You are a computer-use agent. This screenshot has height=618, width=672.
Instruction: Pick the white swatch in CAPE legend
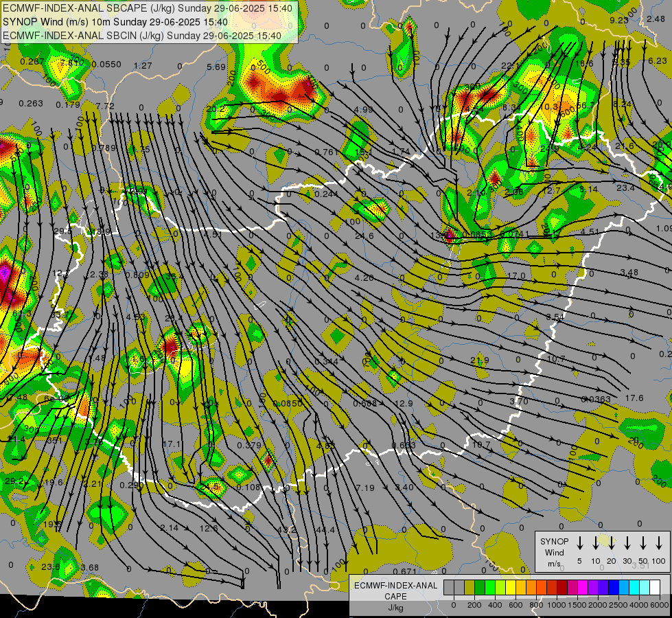[x=654, y=588]
